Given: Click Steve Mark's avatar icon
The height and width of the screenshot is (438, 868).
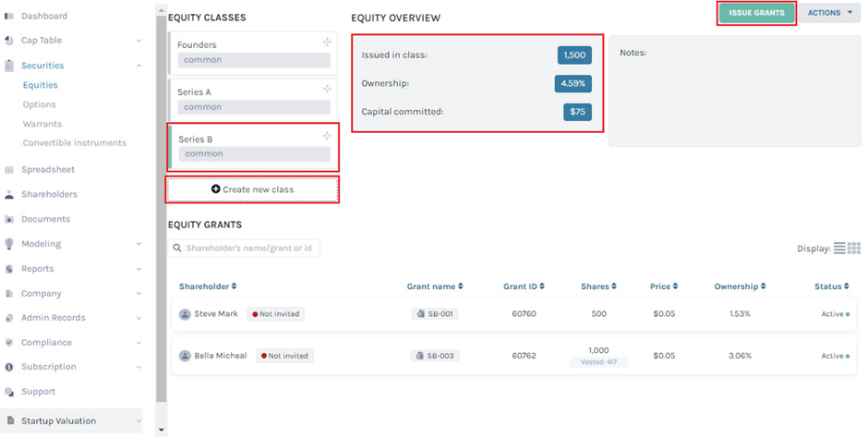Looking at the screenshot, I should (x=185, y=314).
